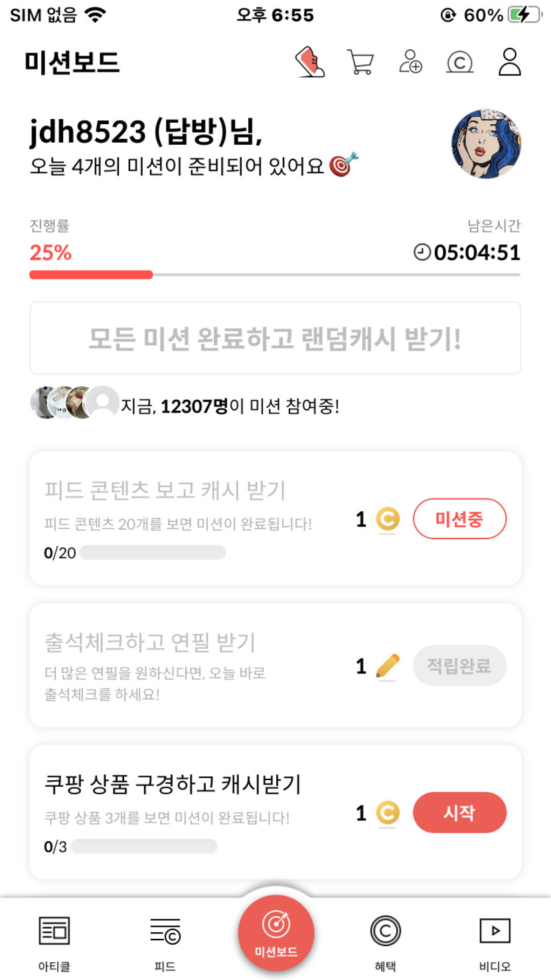
Task: Tap the 미션중 button on feed mission
Action: [x=459, y=519]
